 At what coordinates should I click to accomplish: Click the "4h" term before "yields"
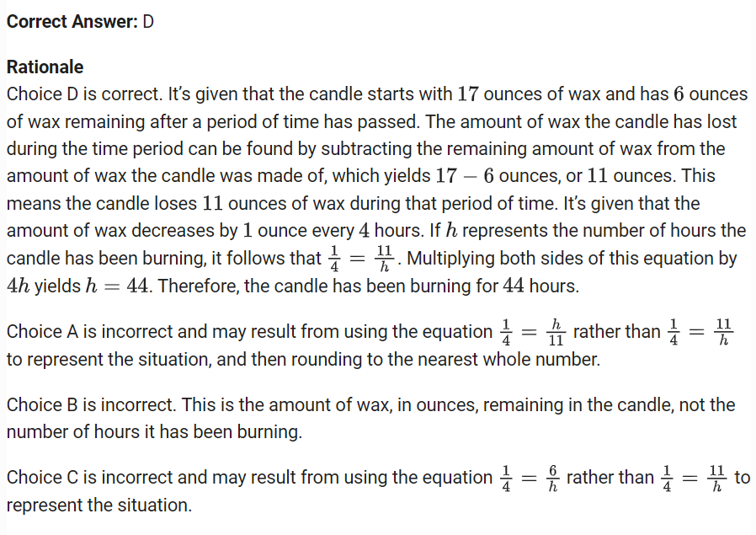[x=19, y=286]
